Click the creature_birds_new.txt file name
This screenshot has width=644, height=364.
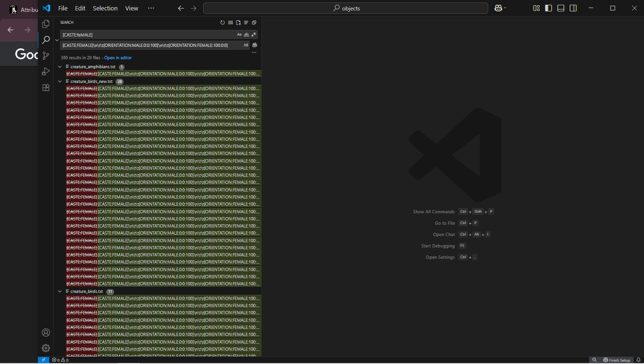(91, 82)
